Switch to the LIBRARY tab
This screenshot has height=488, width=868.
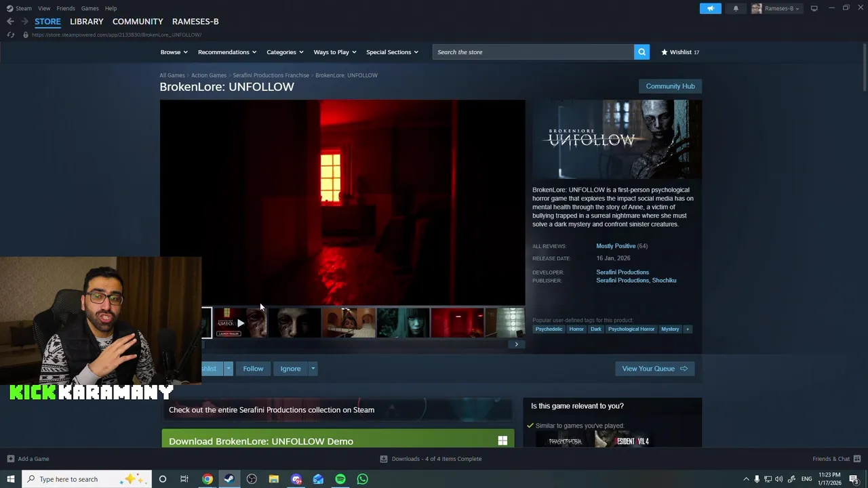(87, 22)
